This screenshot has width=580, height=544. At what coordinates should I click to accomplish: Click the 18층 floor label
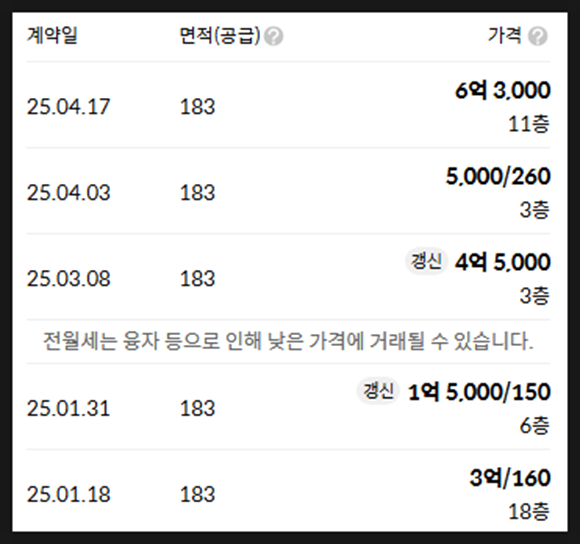coord(529,511)
